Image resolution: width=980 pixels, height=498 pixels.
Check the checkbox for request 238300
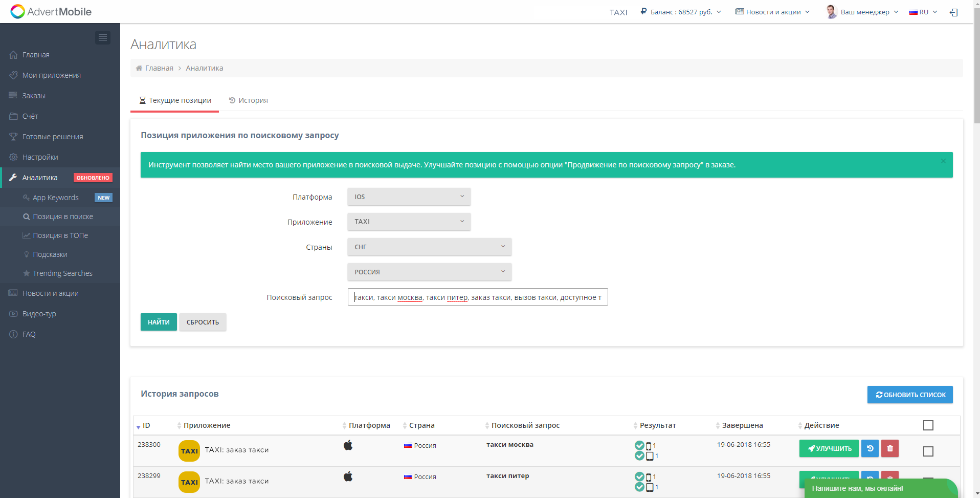pyautogui.click(x=928, y=451)
